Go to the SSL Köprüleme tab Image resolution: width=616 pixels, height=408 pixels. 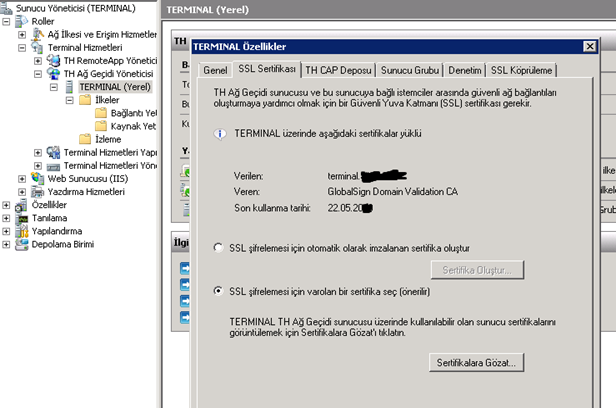pyautogui.click(x=521, y=70)
